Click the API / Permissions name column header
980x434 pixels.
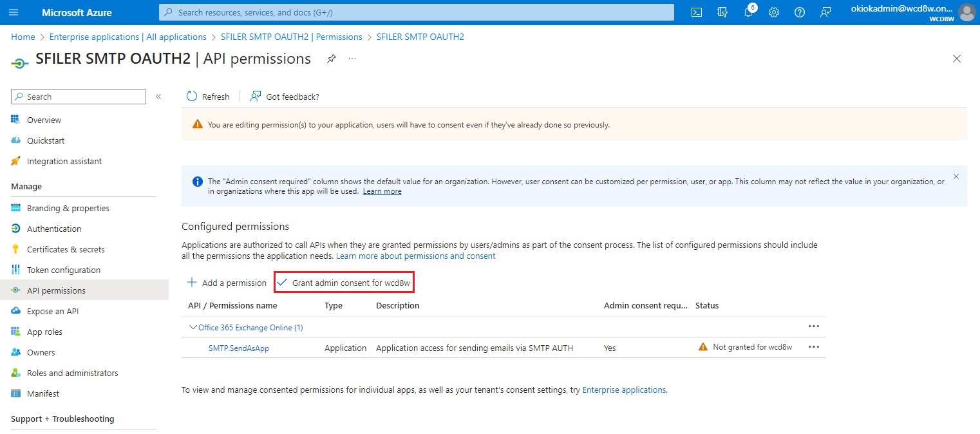point(232,305)
